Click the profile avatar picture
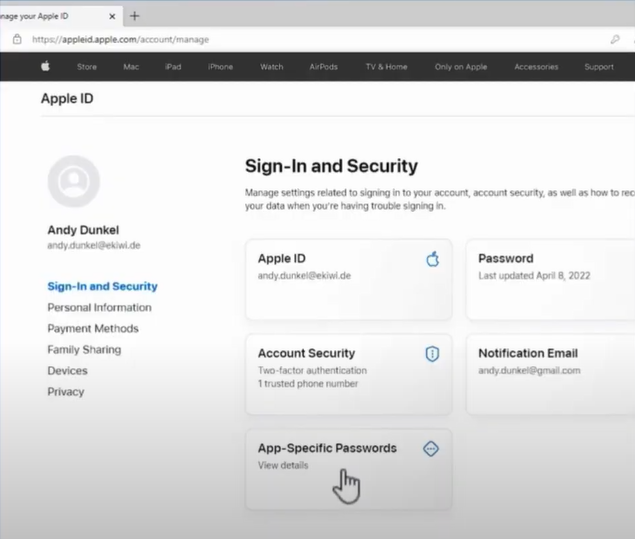 coord(74,181)
